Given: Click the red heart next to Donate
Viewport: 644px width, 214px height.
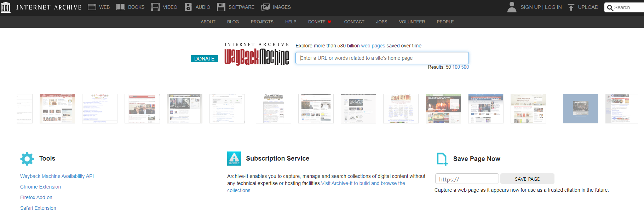Looking at the screenshot, I should 329,22.
